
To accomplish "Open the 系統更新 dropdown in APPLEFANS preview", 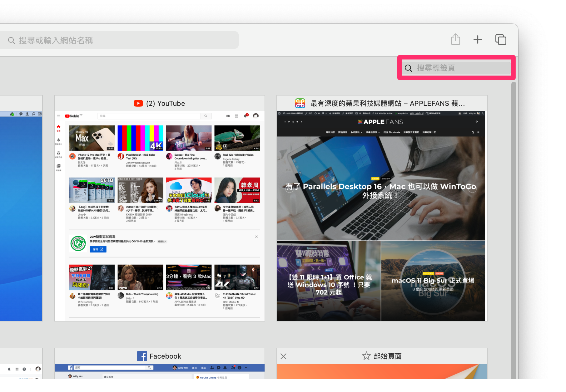I will click(x=356, y=132).
